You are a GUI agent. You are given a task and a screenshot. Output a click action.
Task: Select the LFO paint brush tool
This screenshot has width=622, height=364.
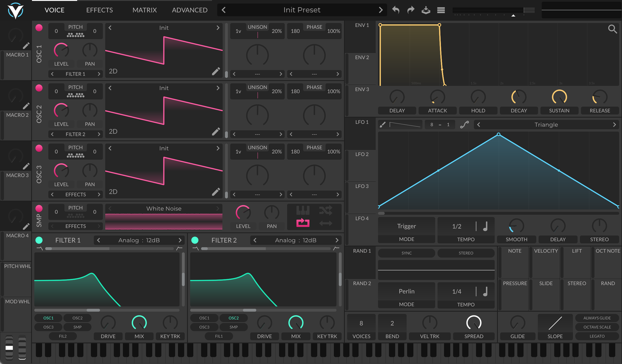coord(382,124)
